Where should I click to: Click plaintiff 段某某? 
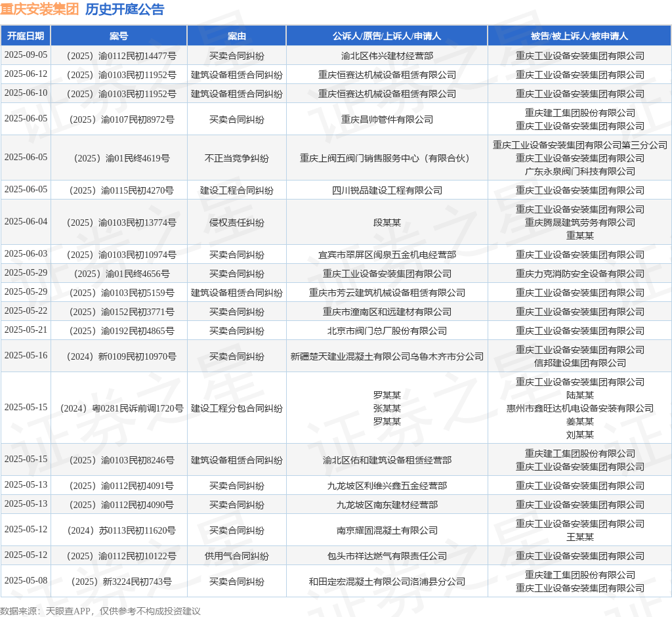[x=387, y=222]
